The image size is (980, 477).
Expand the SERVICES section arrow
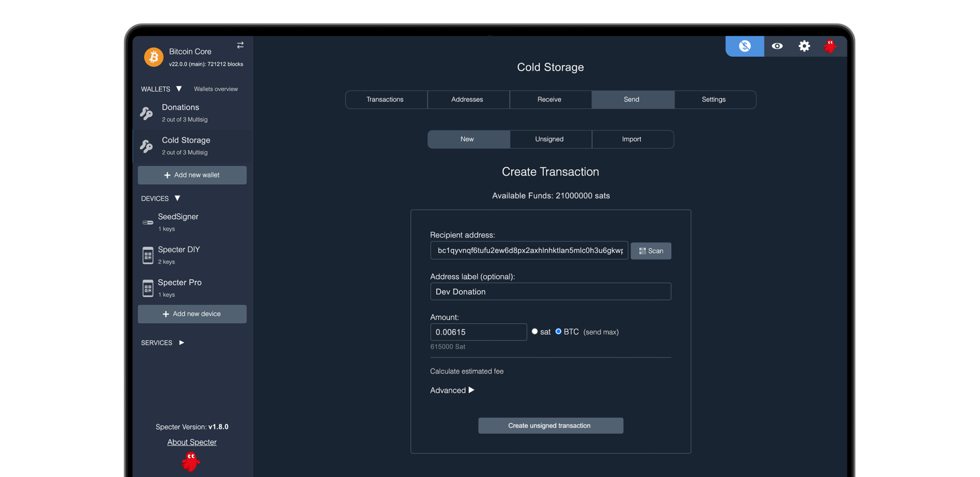tap(181, 343)
